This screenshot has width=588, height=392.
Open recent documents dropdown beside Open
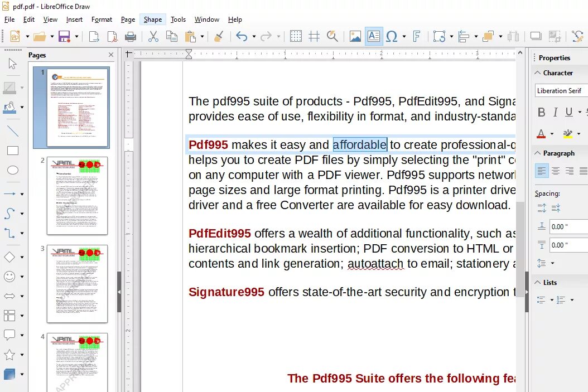(52, 36)
